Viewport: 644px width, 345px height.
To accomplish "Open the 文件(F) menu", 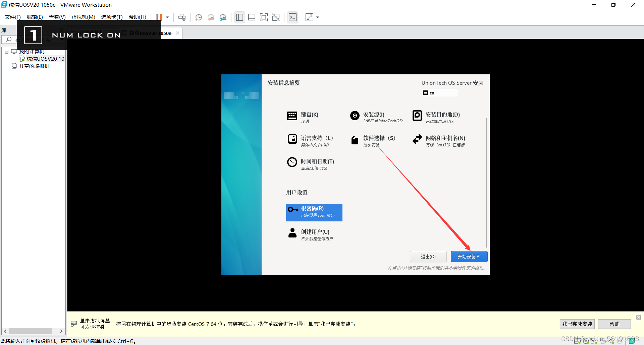I will point(13,17).
